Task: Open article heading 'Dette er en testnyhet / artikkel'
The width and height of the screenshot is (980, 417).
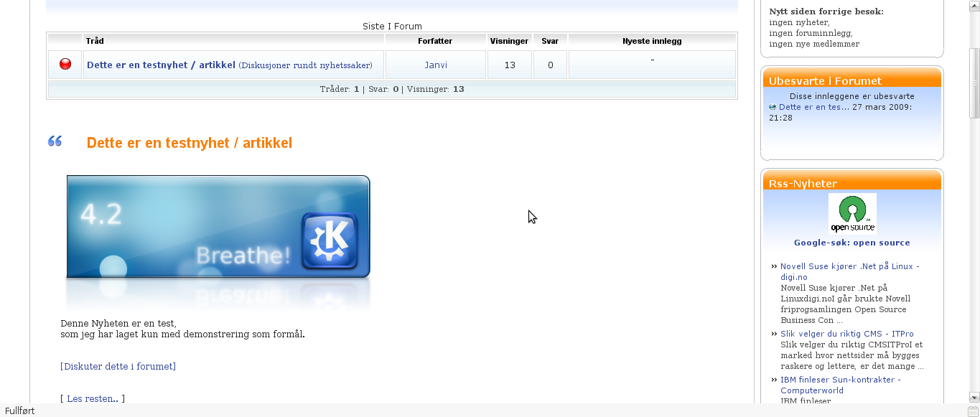Action: (x=190, y=143)
